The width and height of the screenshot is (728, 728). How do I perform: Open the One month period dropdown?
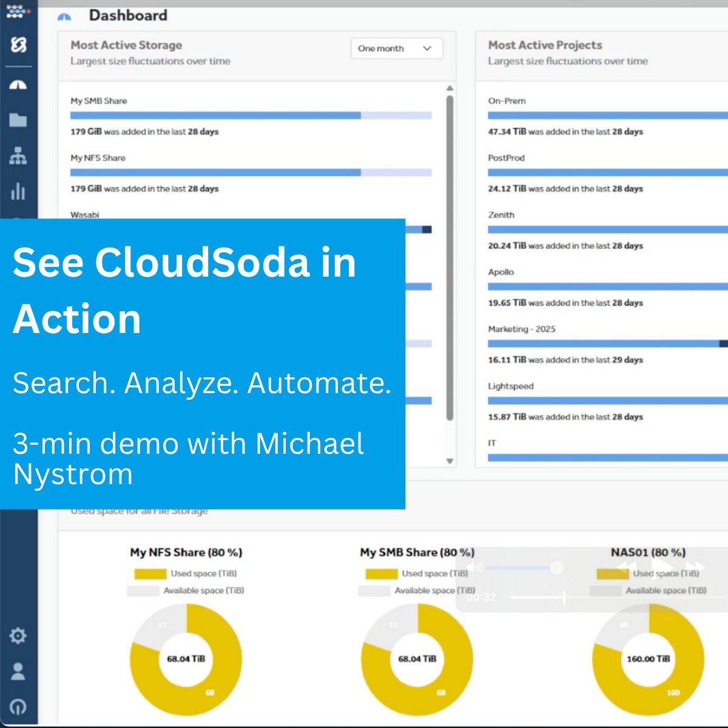[397, 49]
